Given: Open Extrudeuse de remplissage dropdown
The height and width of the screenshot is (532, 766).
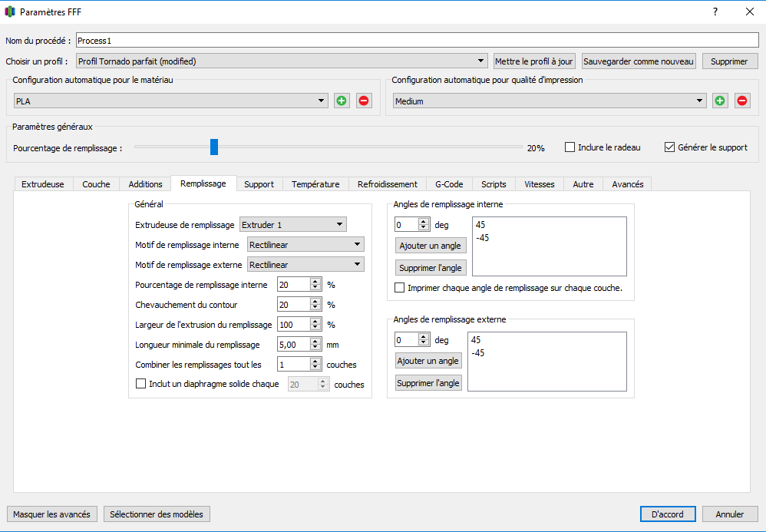Looking at the screenshot, I should [293, 225].
